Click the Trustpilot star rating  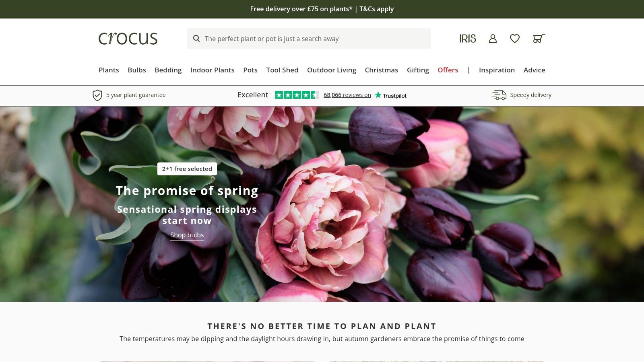[297, 95]
